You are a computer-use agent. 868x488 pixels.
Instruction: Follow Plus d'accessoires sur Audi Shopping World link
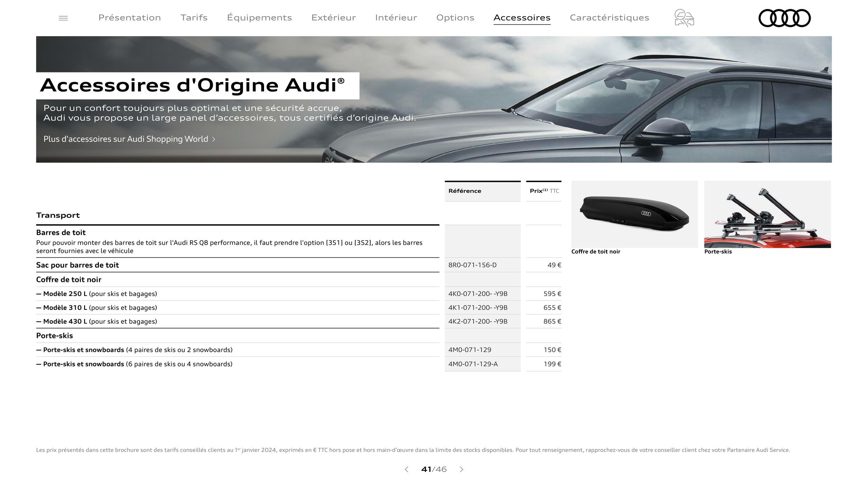point(129,139)
